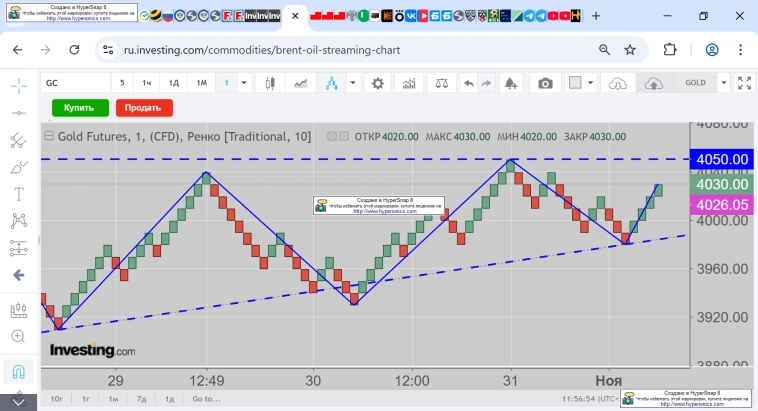Image resolution: width=758 pixels, height=411 pixels.
Task: Click the 11:56:54 UTC clock
Action: 589,399
